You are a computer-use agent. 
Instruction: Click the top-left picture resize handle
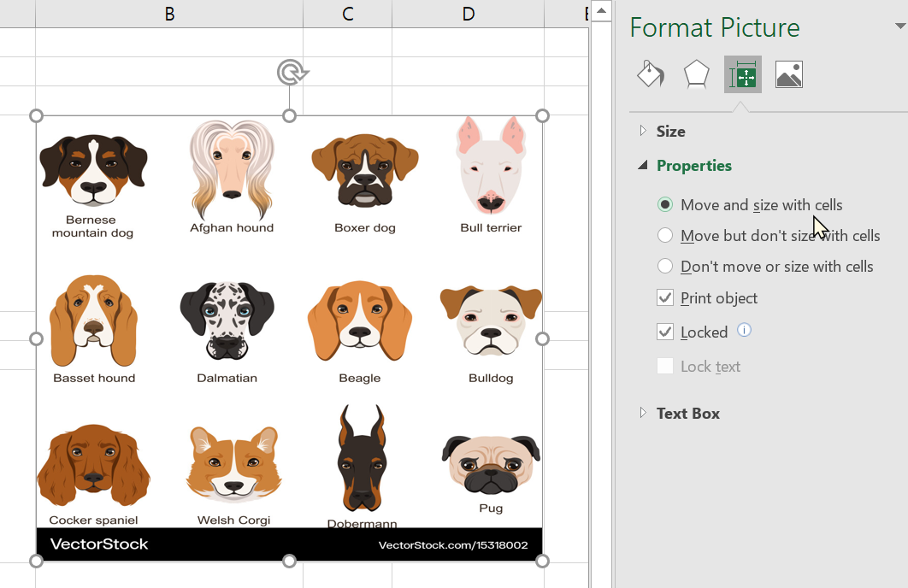pyautogui.click(x=36, y=115)
